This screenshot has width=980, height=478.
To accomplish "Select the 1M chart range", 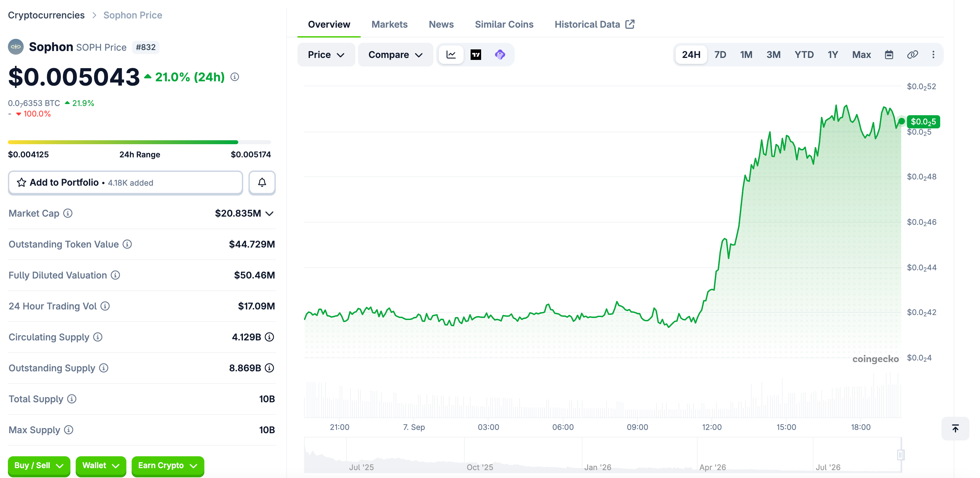I will click(746, 54).
